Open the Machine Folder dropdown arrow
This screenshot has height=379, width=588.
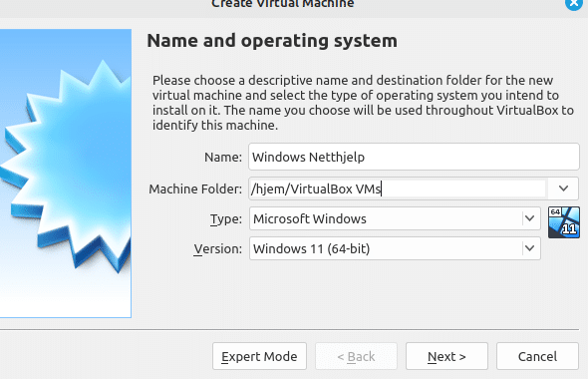click(563, 189)
